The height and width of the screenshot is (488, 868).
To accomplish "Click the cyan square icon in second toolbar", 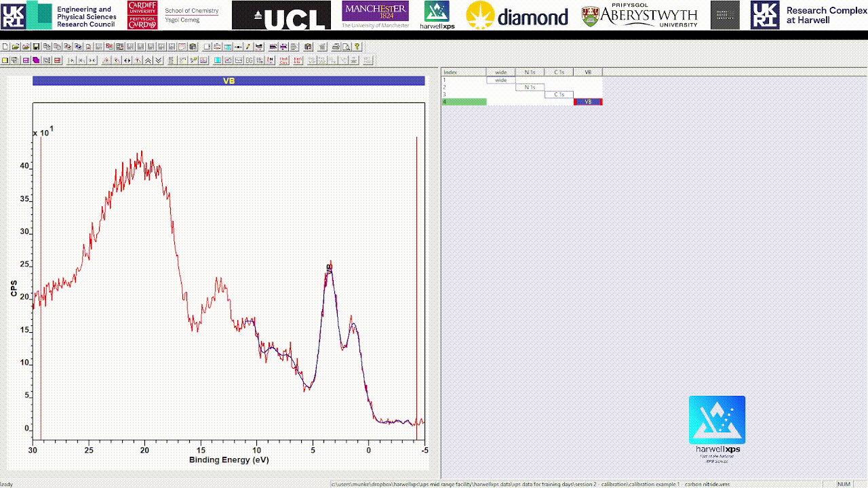I will pos(217,60).
